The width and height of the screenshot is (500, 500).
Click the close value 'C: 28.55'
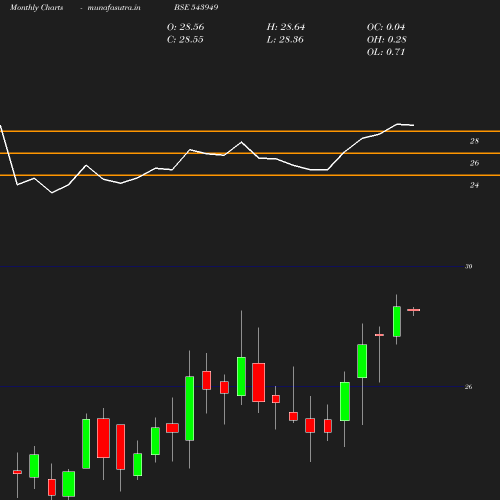pyautogui.click(x=185, y=40)
